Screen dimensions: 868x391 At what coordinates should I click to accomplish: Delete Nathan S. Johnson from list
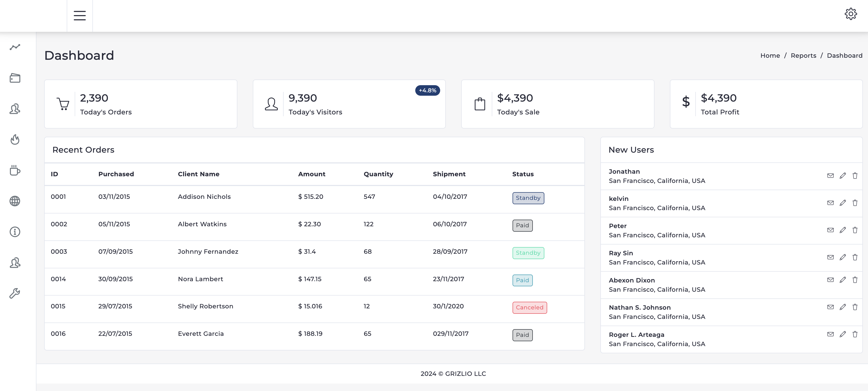coord(855,307)
